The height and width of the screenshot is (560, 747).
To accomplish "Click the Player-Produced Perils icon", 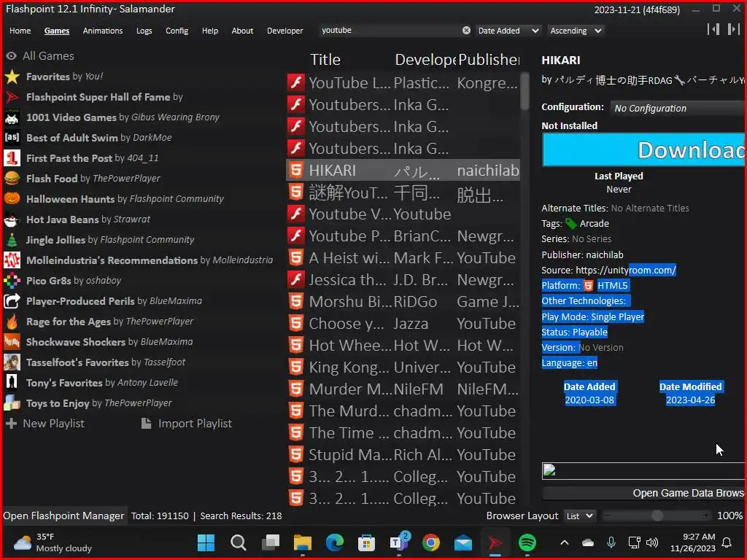I will (x=12, y=301).
